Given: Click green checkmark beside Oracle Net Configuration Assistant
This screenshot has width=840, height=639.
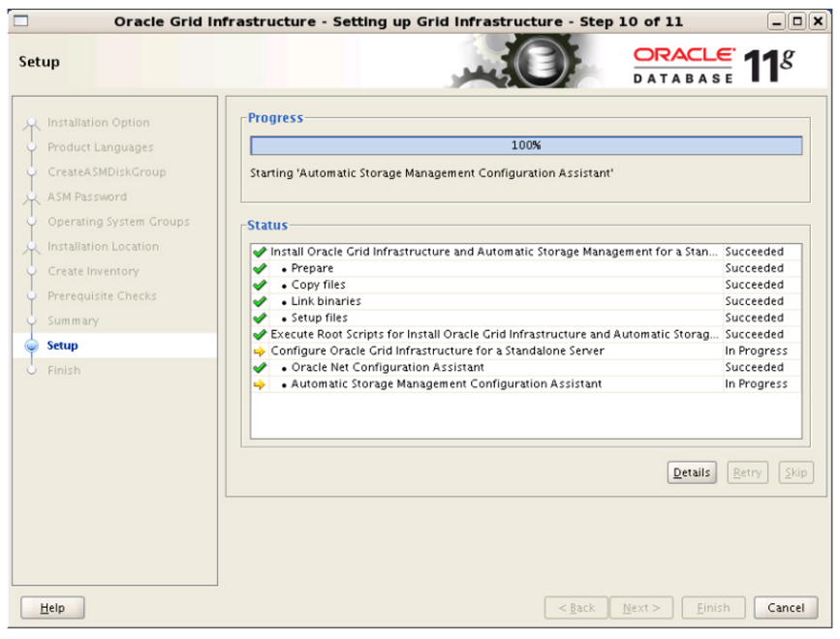Looking at the screenshot, I should 260,368.
